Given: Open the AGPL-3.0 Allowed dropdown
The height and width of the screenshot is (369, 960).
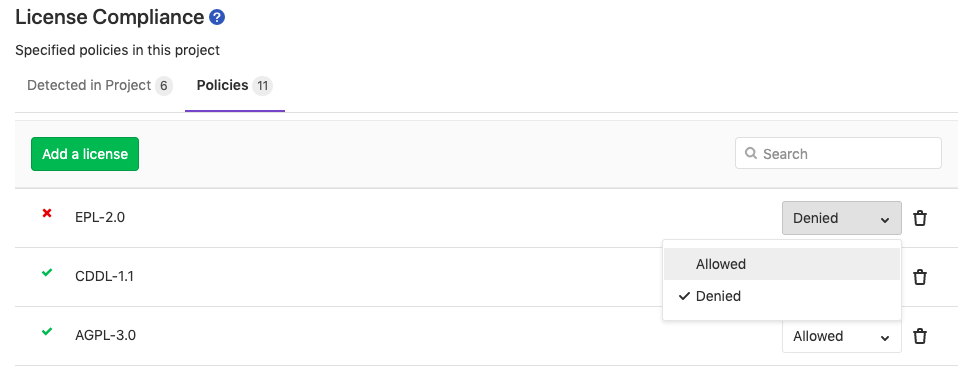Looking at the screenshot, I should [842, 336].
